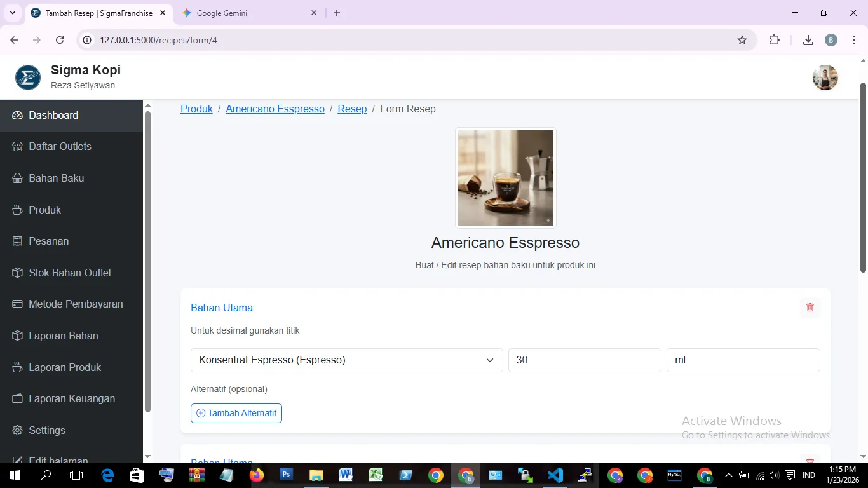The image size is (868, 488).
Task: Show hidden system tray icons
Action: pos(728,475)
